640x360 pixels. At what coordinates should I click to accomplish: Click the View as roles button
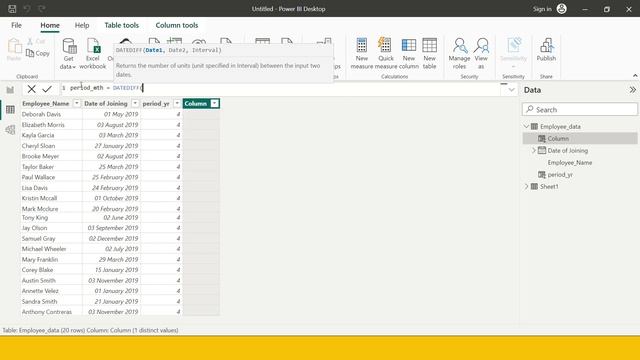pyautogui.click(x=481, y=53)
